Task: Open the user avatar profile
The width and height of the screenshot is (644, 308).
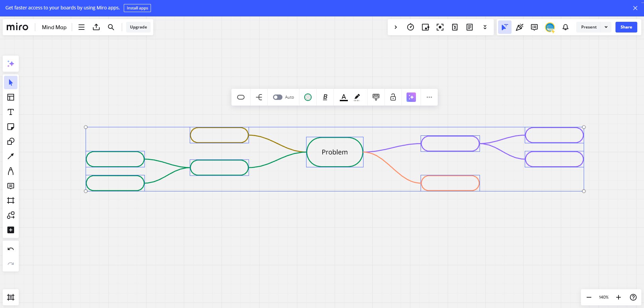Action: tap(550, 27)
